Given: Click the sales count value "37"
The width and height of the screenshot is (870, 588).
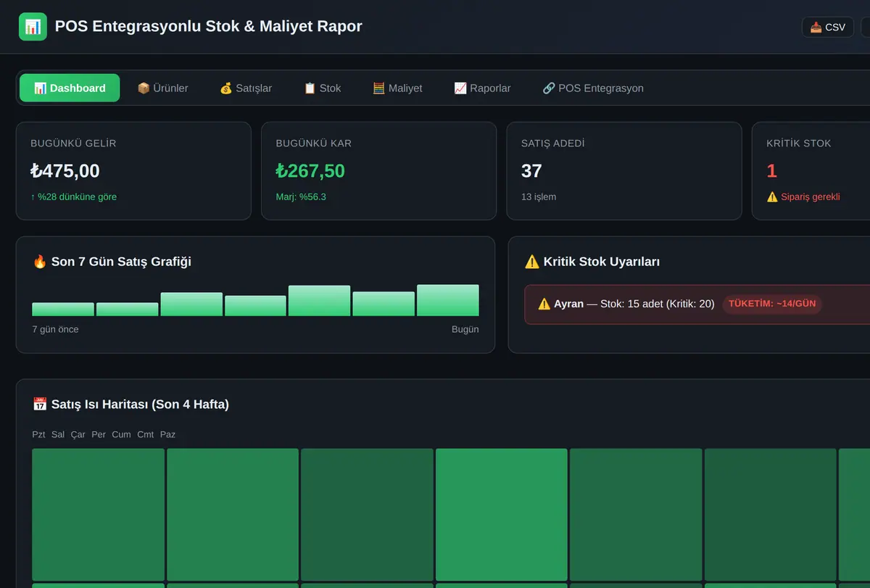Looking at the screenshot, I should point(531,171).
